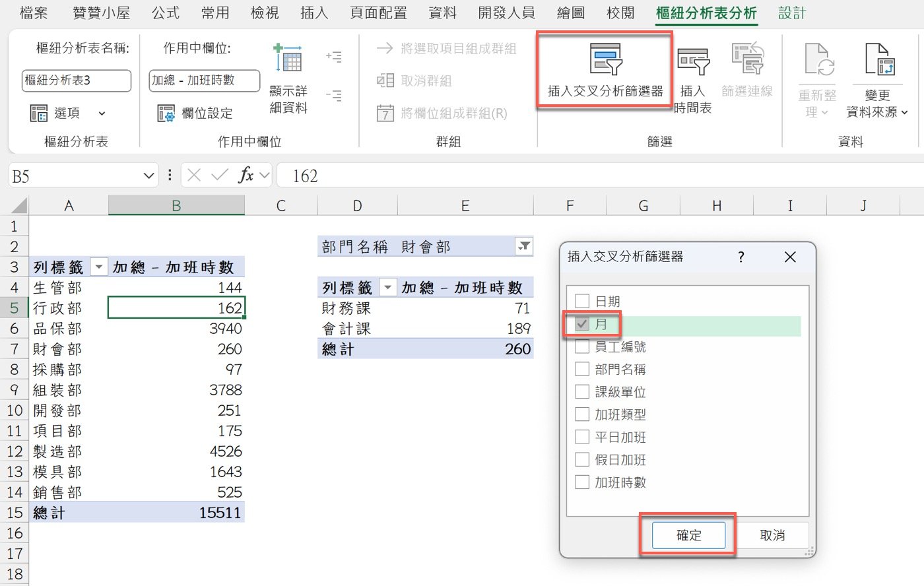Check the 部門名稱 checkbox
Viewport: 924px width, 586px height.
(x=582, y=369)
